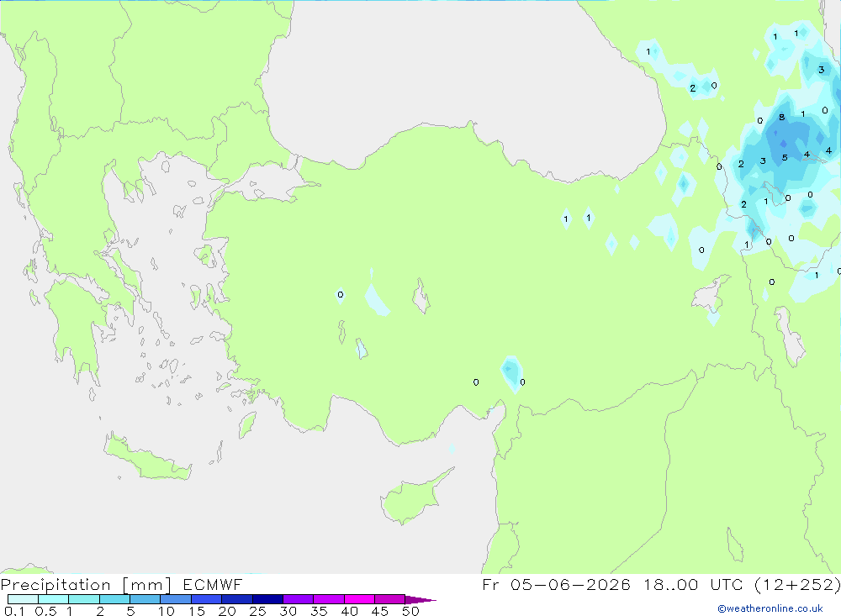Viewport: 841px width, 616px height.
Task: Click the legend label "0.1"
Action: (x=14, y=611)
